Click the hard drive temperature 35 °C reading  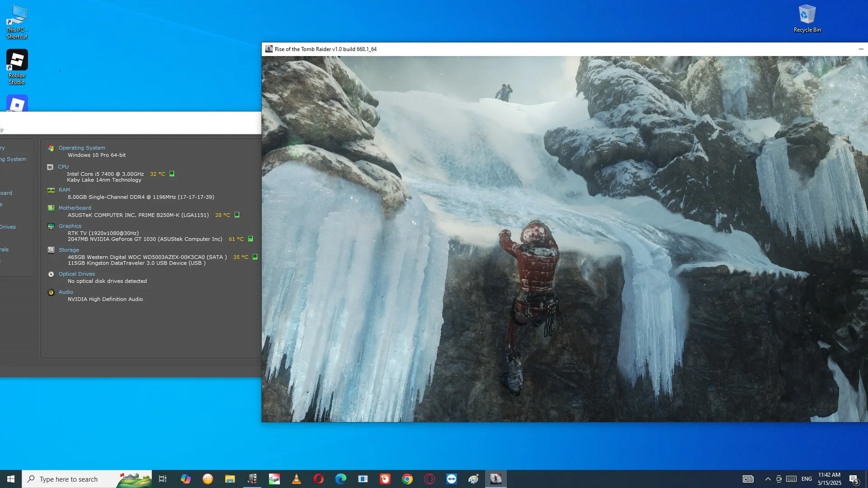point(241,257)
